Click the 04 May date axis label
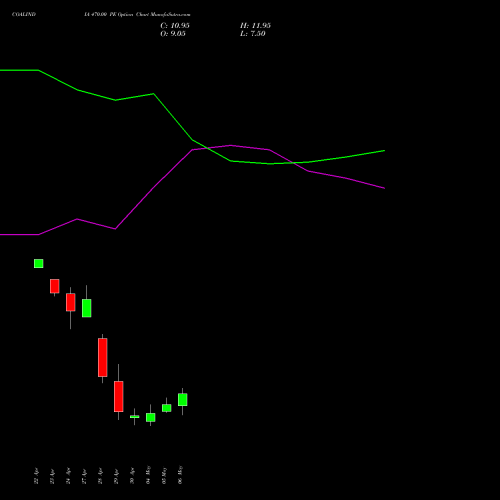 [x=148, y=475]
